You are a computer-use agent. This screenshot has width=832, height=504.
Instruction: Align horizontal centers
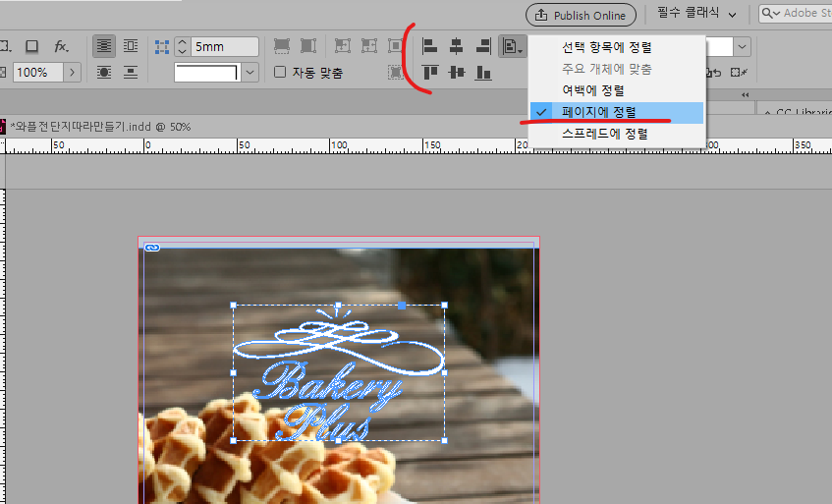point(457,46)
